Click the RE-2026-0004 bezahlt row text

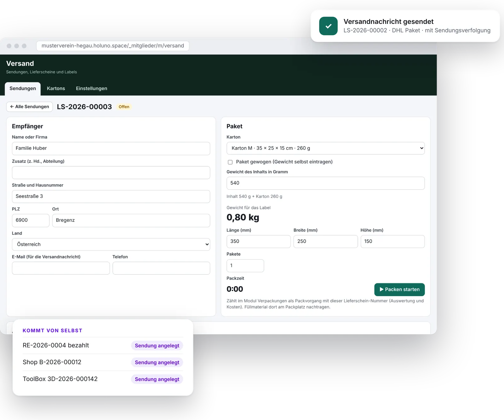click(x=56, y=345)
